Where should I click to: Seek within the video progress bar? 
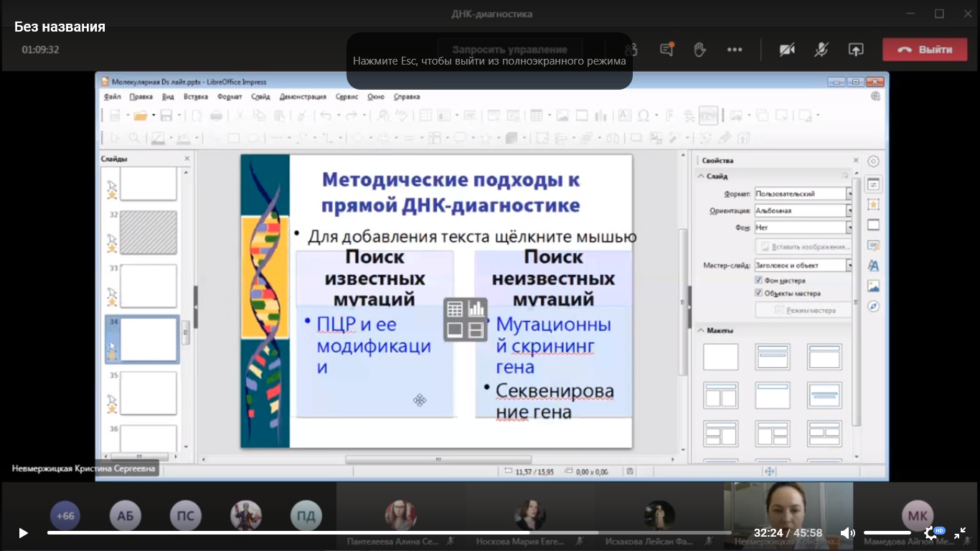(389, 533)
